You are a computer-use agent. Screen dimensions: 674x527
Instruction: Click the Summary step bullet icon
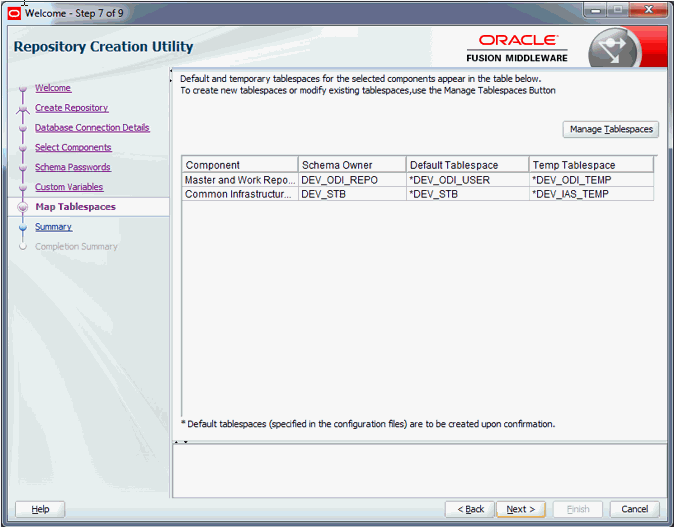pyautogui.click(x=23, y=227)
